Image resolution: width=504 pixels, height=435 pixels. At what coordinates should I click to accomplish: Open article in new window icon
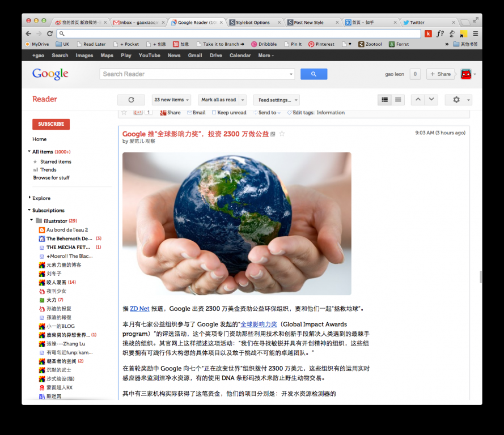pos(273,134)
